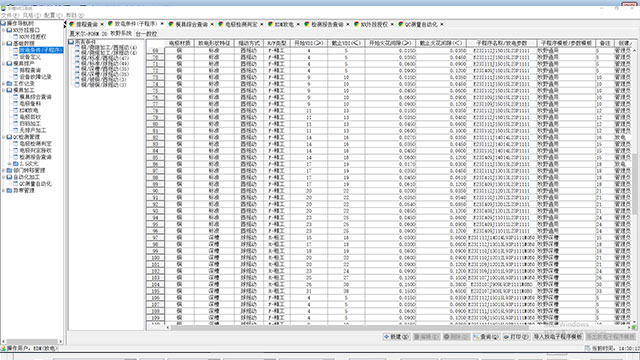Click the folder icon beside 异常管理

click(9, 190)
